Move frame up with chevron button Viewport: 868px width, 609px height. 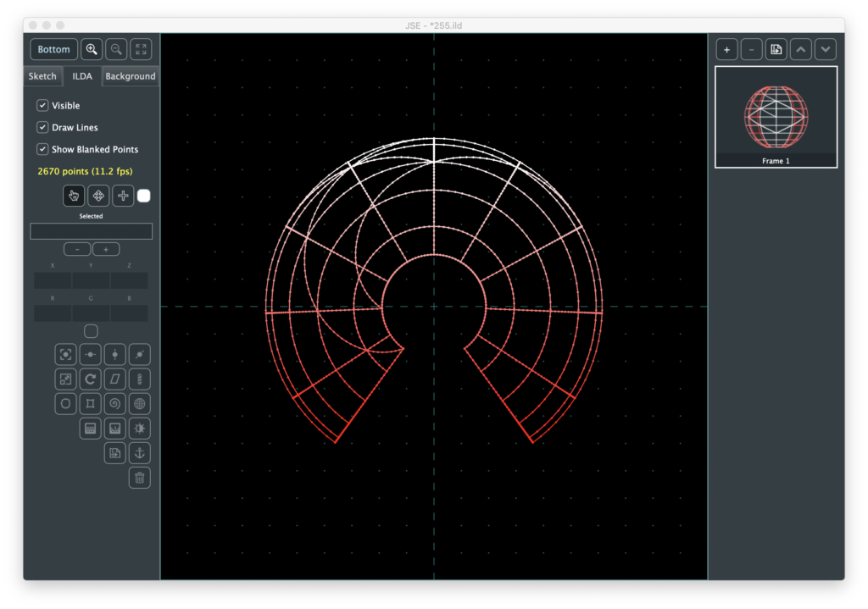tap(801, 49)
